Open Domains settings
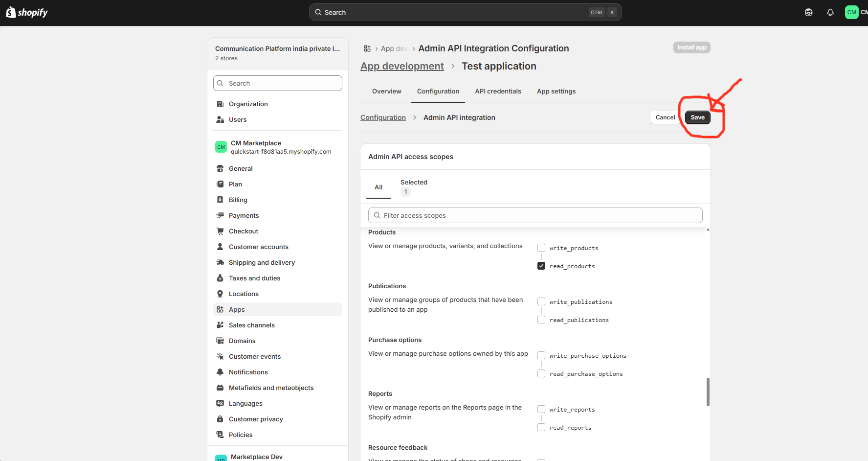Image resolution: width=868 pixels, height=461 pixels. coord(278,341)
